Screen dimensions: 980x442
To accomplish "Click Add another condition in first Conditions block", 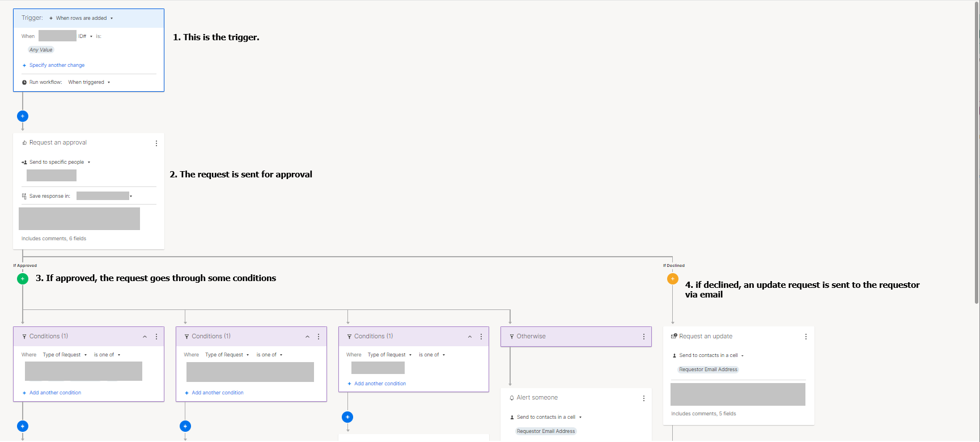I will [55, 393].
